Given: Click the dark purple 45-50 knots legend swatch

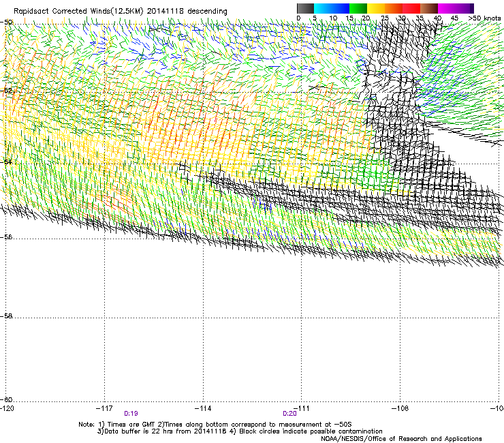Looking at the screenshot, I should click(x=464, y=8).
